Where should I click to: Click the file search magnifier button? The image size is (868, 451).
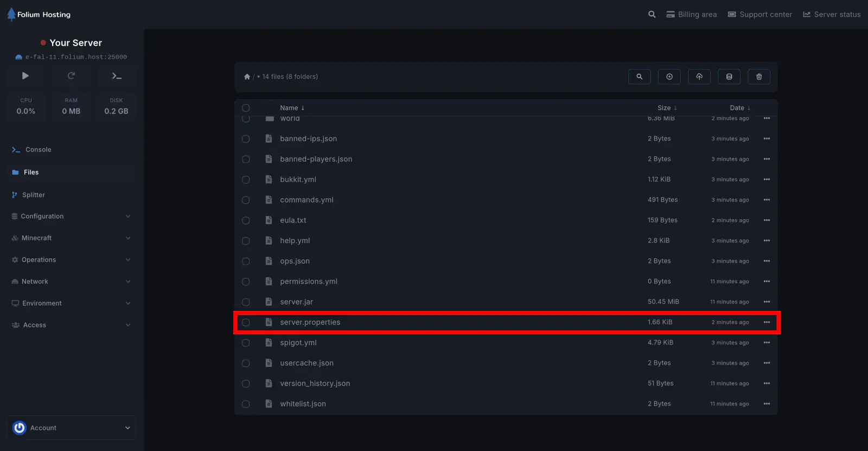(x=639, y=77)
